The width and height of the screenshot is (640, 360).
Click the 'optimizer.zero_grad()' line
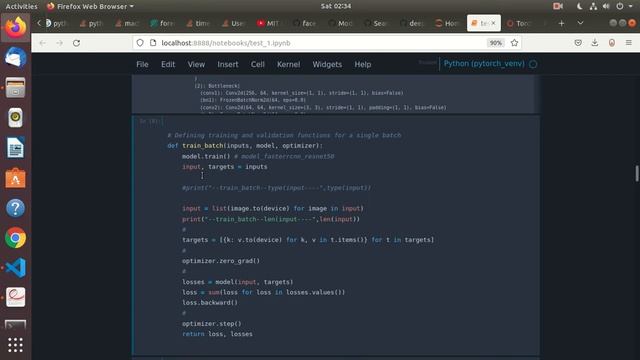(221, 261)
